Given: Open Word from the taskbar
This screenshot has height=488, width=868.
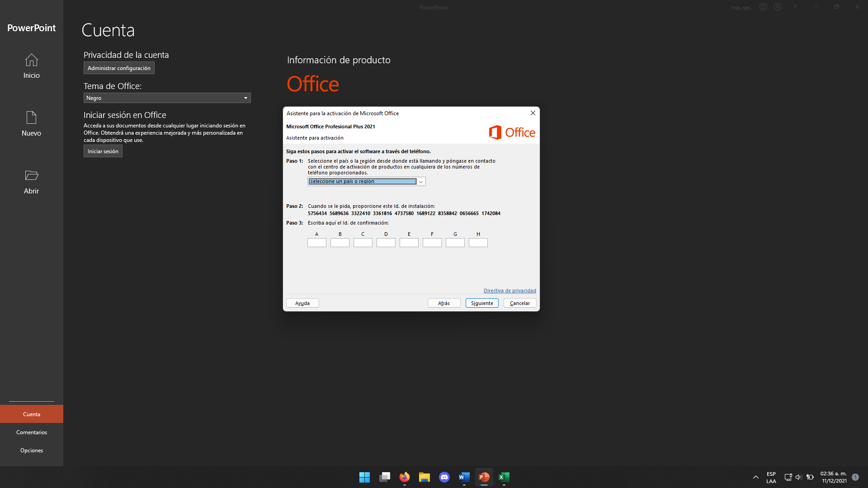Looking at the screenshot, I should click(x=464, y=477).
